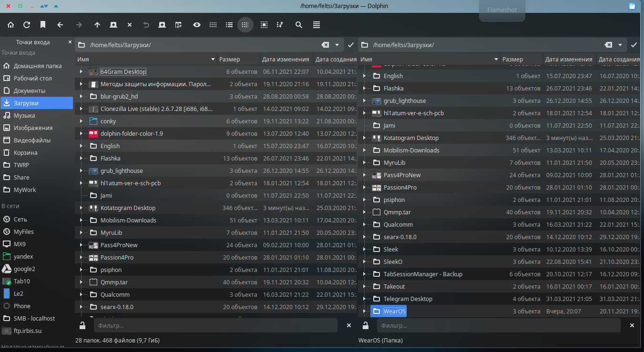Open search with the magnifier icon

(x=299, y=25)
